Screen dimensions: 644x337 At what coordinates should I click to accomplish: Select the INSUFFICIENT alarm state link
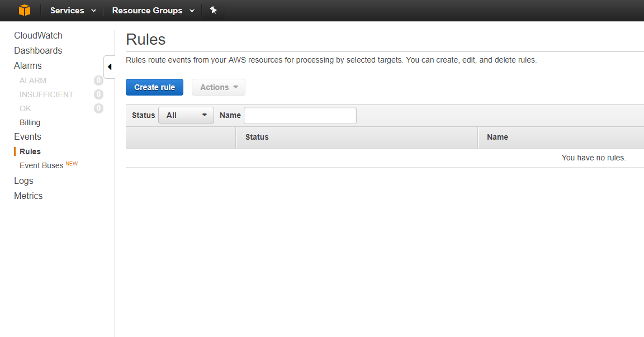[x=46, y=95]
